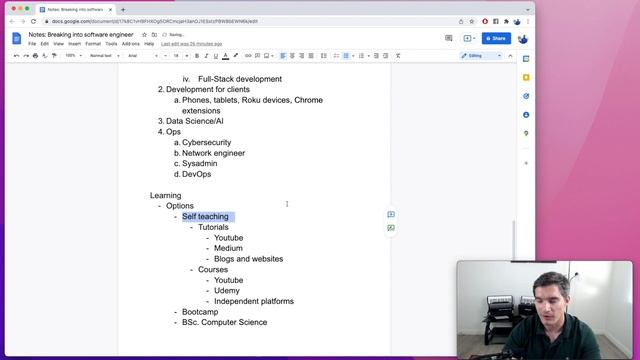The height and width of the screenshot is (360, 640).
Task: Move document using the folder icon
Action: pos(154,35)
